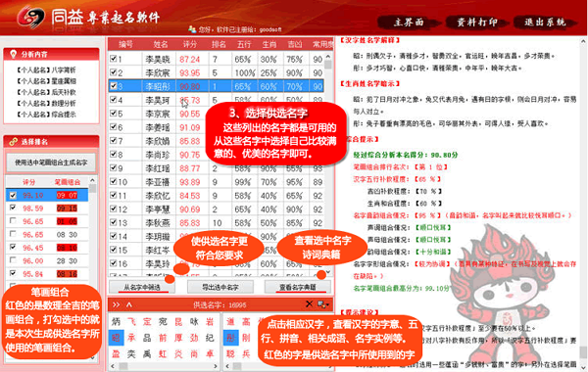Screen dimensions: 588x372
Task: Open the 数理分析 analysis item
Action: pos(46,103)
